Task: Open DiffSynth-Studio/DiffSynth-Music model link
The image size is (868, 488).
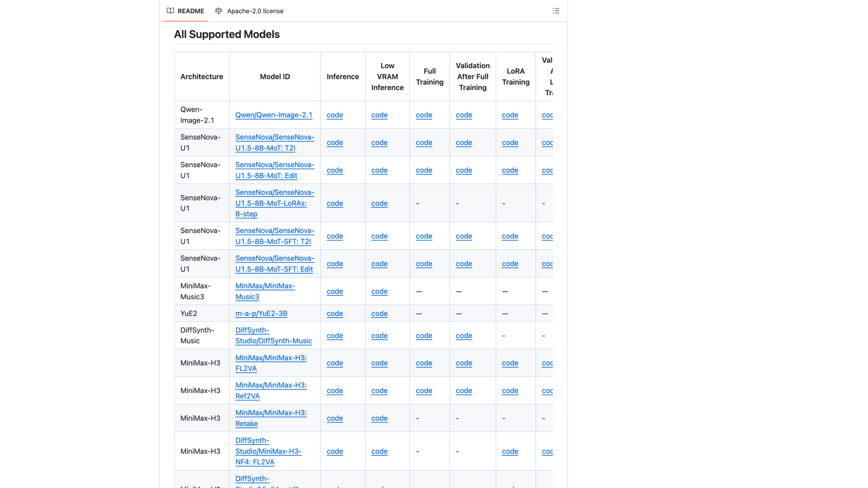Action: [274, 335]
